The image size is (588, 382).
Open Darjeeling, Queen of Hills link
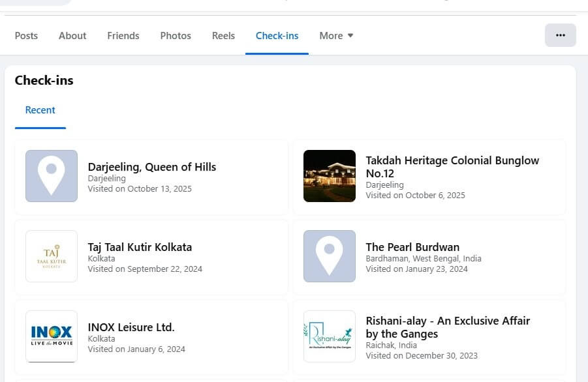(151, 167)
